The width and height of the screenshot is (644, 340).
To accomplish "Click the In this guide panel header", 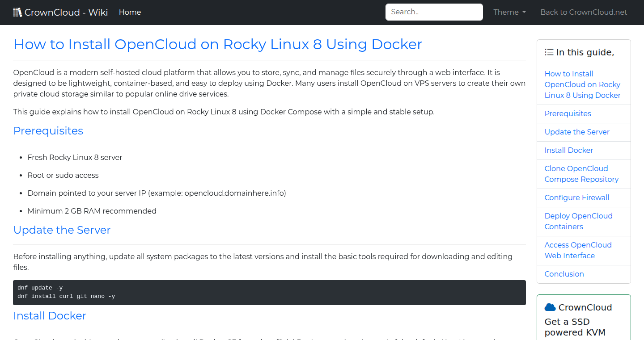I will (584, 52).
